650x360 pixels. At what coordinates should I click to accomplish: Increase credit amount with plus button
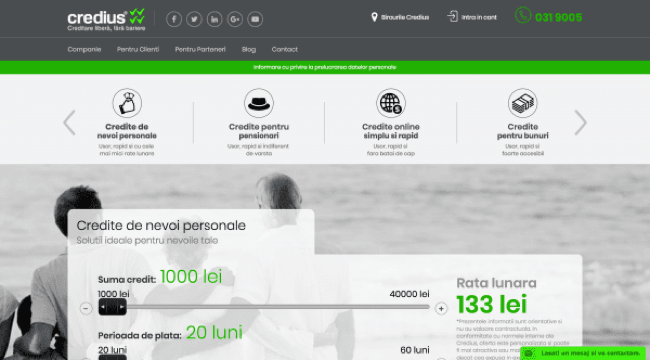441,309
